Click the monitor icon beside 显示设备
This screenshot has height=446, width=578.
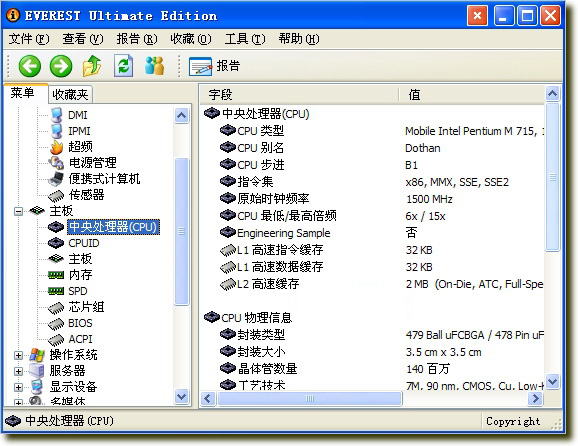(x=37, y=387)
